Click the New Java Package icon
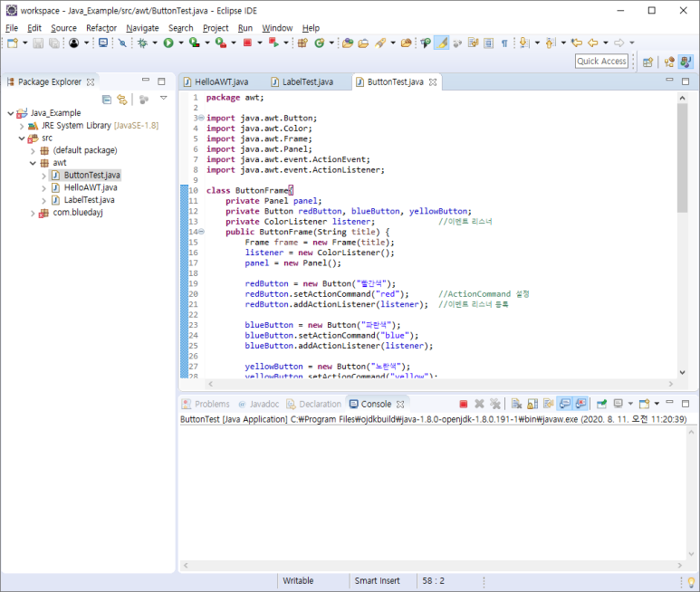Image resolution: width=700 pixels, height=592 pixels. point(302,43)
